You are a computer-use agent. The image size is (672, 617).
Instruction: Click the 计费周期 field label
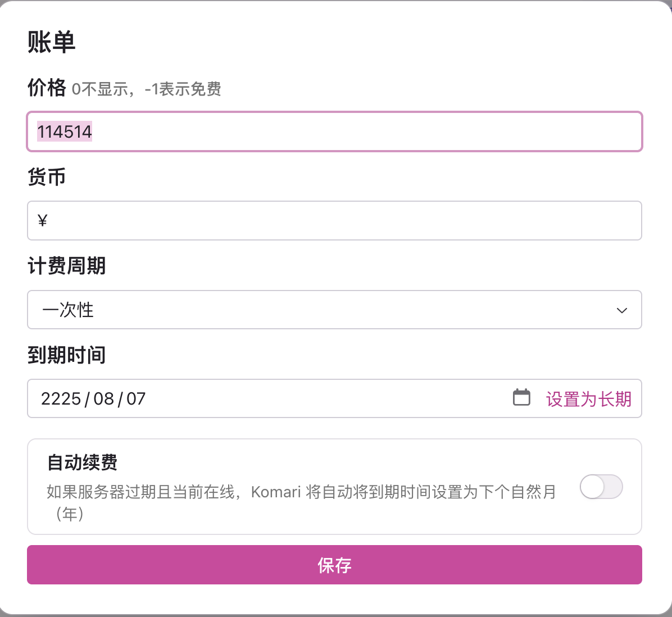point(66,266)
